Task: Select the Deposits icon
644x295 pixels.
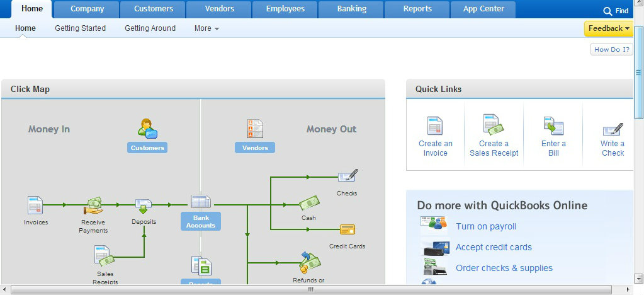Action: point(144,206)
